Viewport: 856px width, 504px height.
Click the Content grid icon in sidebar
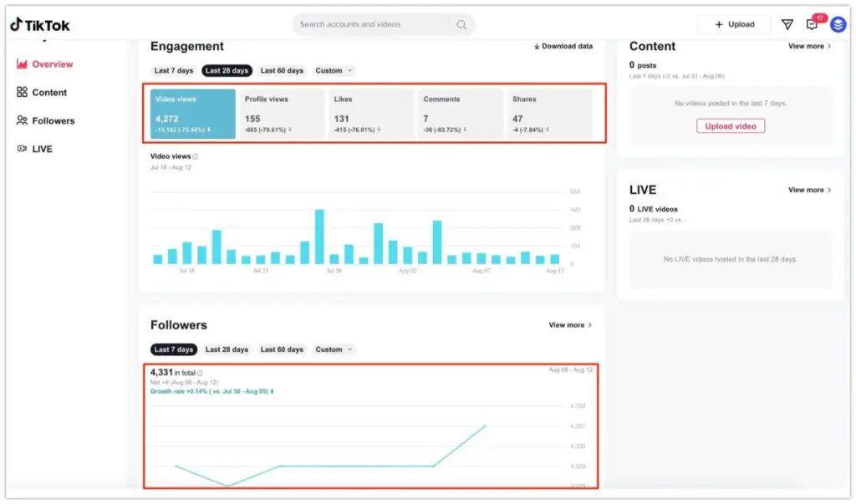click(x=22, y=92)
